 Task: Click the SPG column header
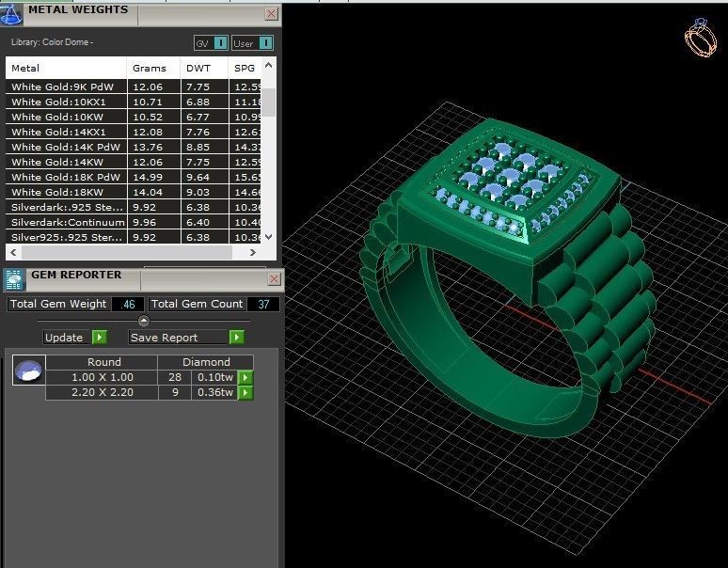[245, 68]
